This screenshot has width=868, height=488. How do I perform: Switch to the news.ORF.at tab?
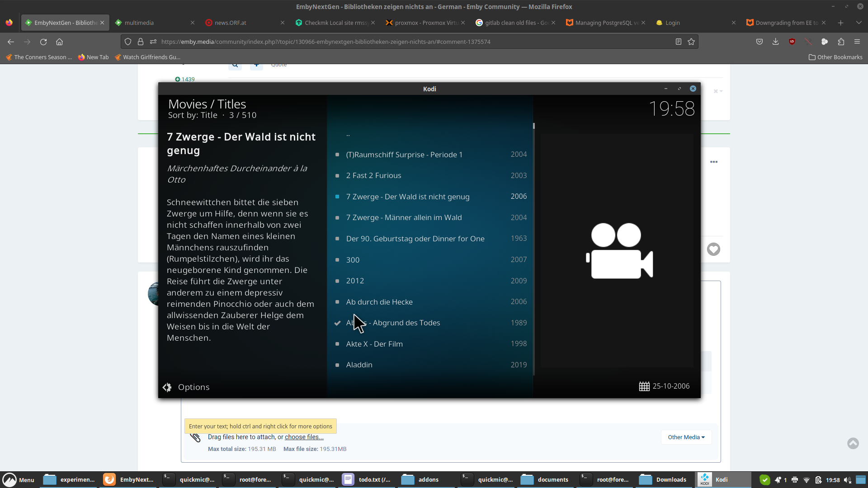tap(231, 23)
